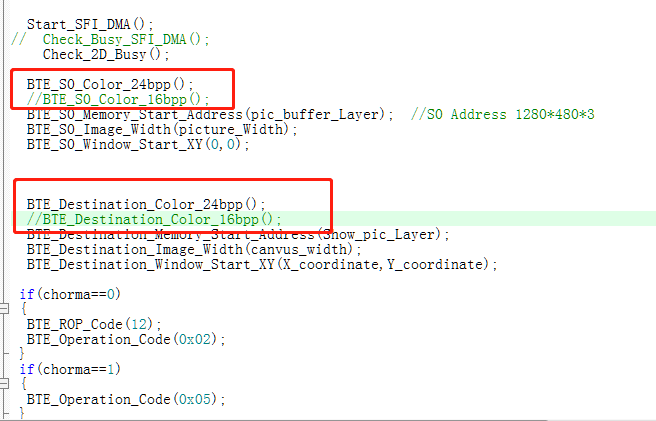Click the BTE_S0_Image_Width line

click(x=162, y=129)
